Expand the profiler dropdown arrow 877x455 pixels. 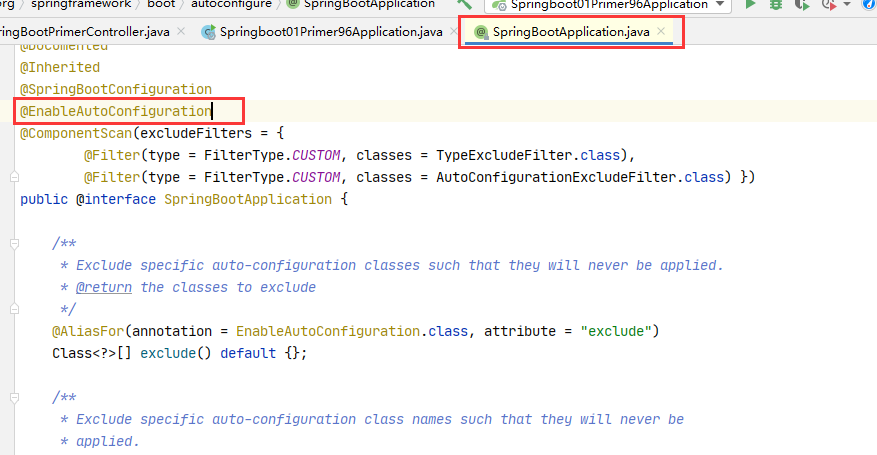click(x=847, y=4)
